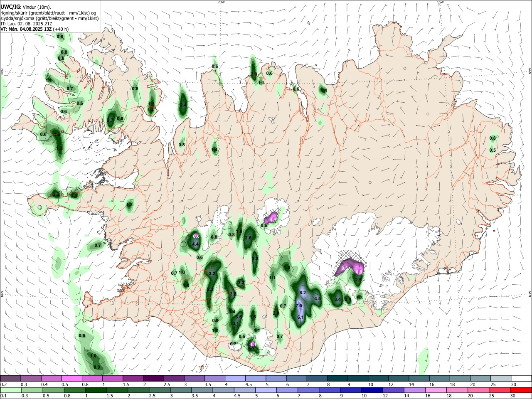Pick the pale grey swatch between 20 and 25 in upper legend
Viewport: 532px width, 399px height.
point(480,379)
